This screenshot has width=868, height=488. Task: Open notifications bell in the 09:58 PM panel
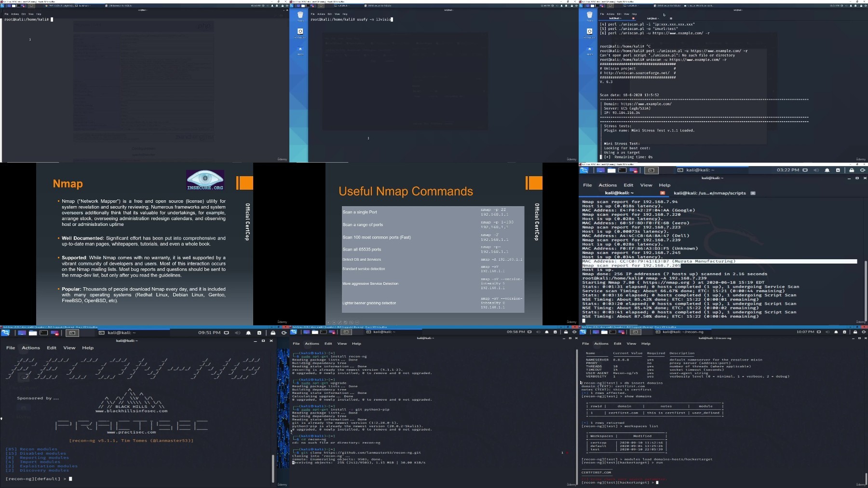(x=546, y=332)
